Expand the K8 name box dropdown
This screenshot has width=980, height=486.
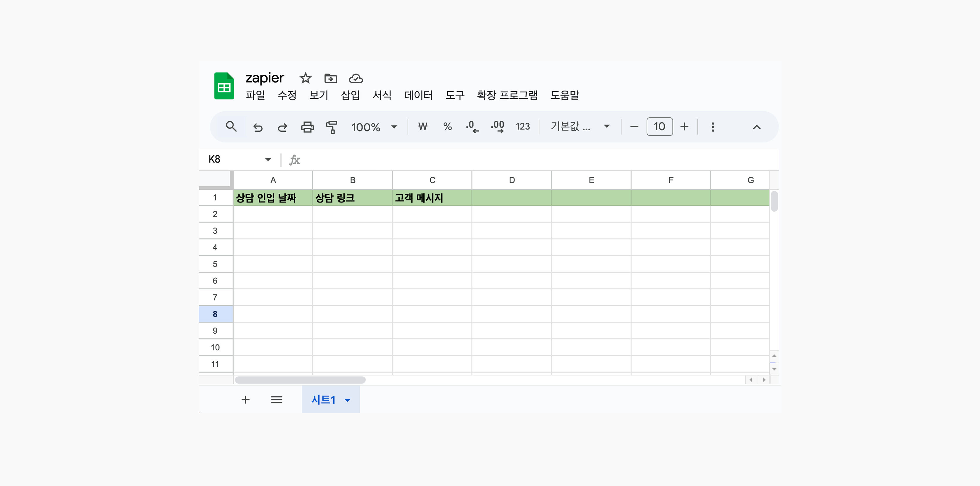coord(268,159)
